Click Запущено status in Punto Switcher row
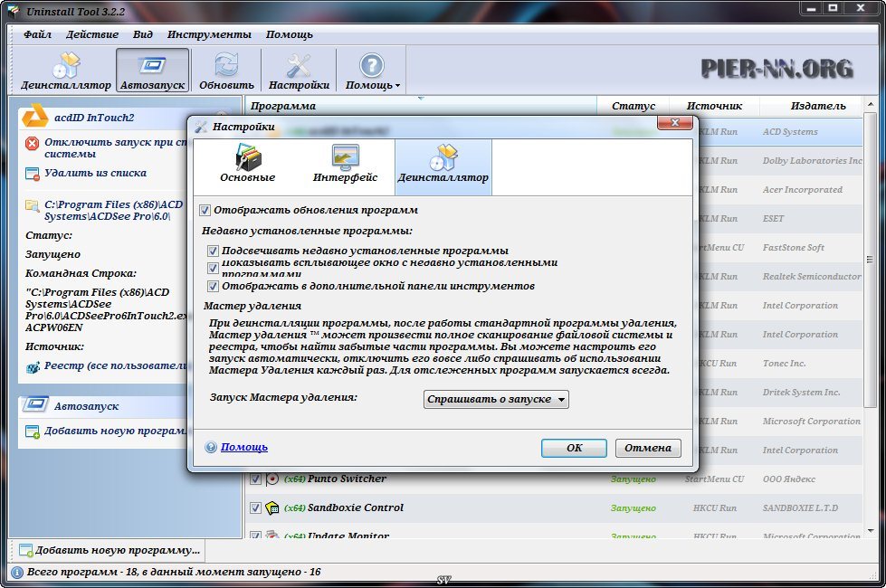The image size is (886, 588). click(x=633, y=479)
